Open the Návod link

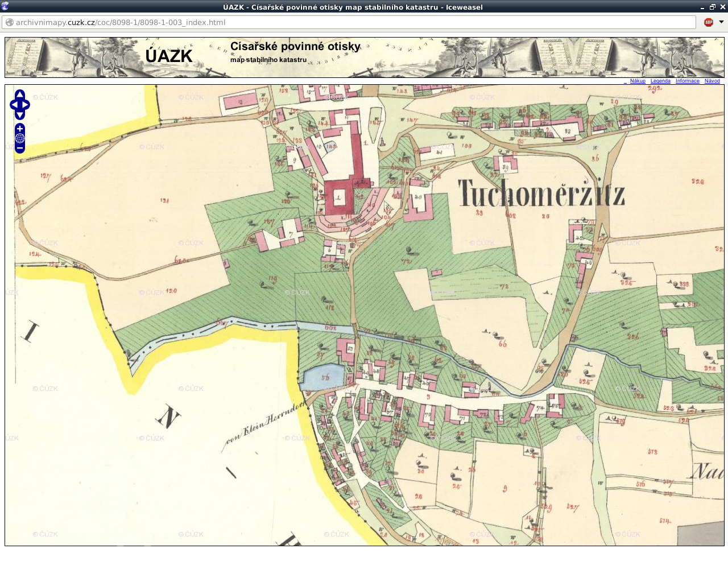pyautogui.click(x=712, y=81)
